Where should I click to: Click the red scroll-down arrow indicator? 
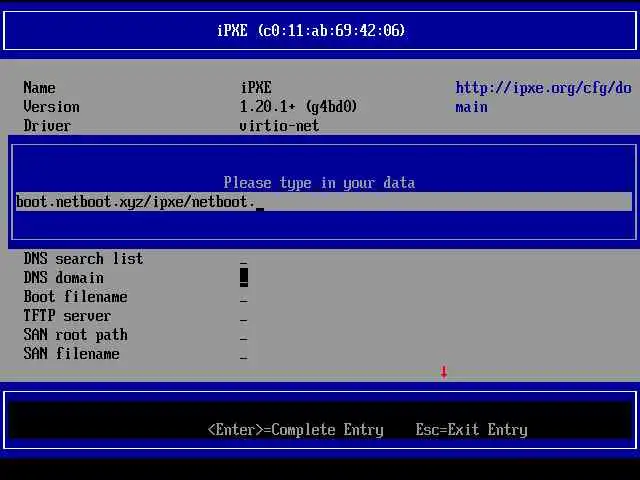444,372
